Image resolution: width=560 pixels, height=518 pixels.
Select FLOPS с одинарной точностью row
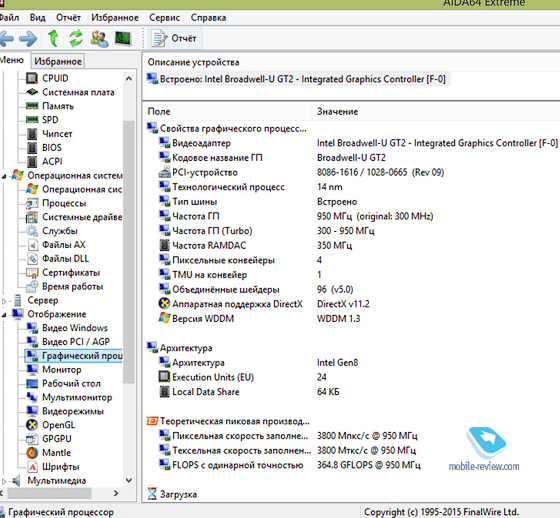click(x=290, y=465)
